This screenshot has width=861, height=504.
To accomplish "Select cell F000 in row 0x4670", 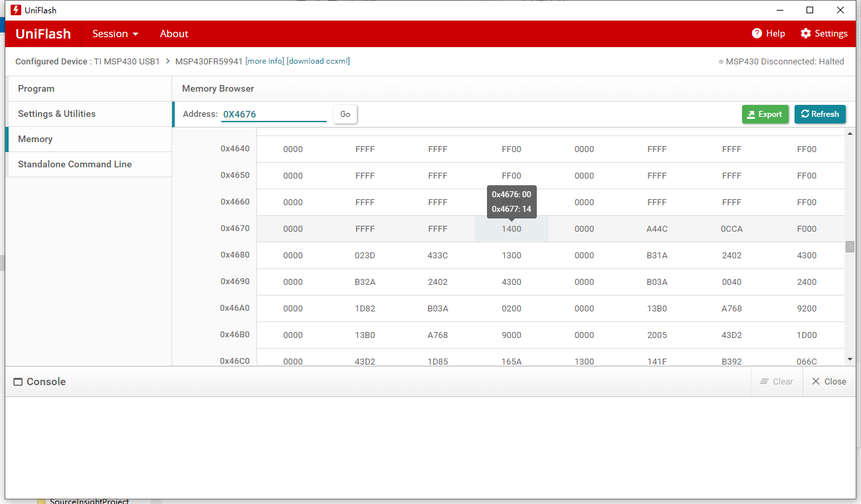I will [x=807, y=229].
